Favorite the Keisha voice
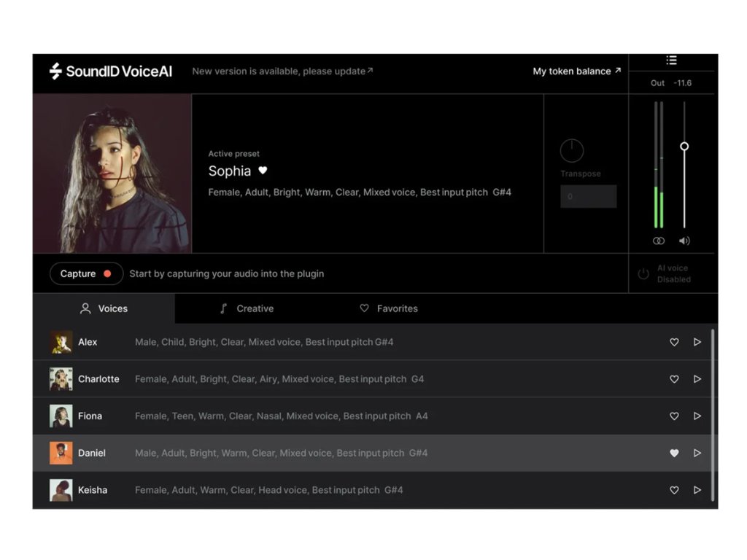This screenshot has height=560, width=747. pyautogui.click(x=674, y=490)
